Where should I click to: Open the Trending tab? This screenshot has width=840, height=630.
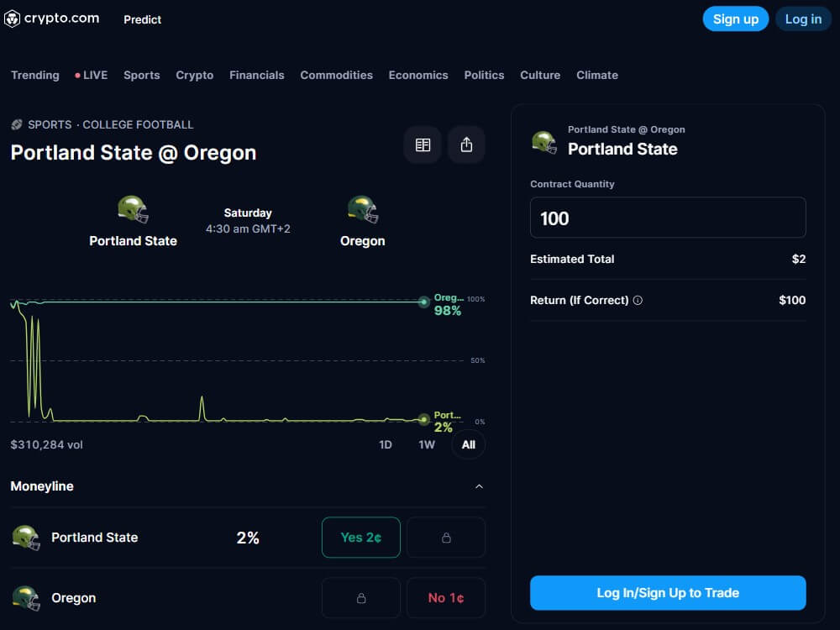(x=35, y=75)
